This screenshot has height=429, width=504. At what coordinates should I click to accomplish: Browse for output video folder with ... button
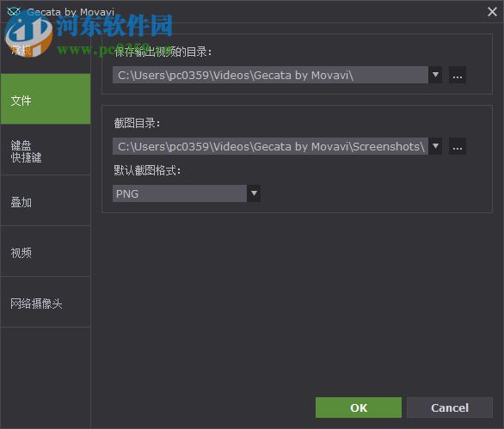pos(457,75)
